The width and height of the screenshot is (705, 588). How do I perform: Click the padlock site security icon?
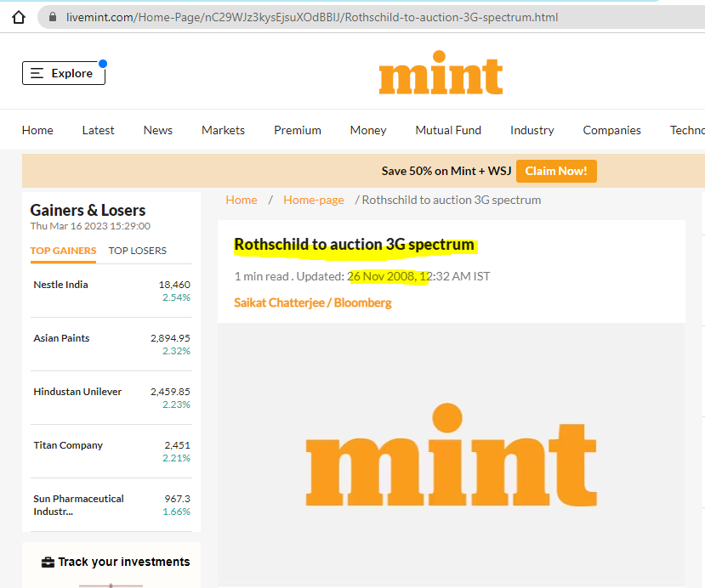tap(53, 17)
